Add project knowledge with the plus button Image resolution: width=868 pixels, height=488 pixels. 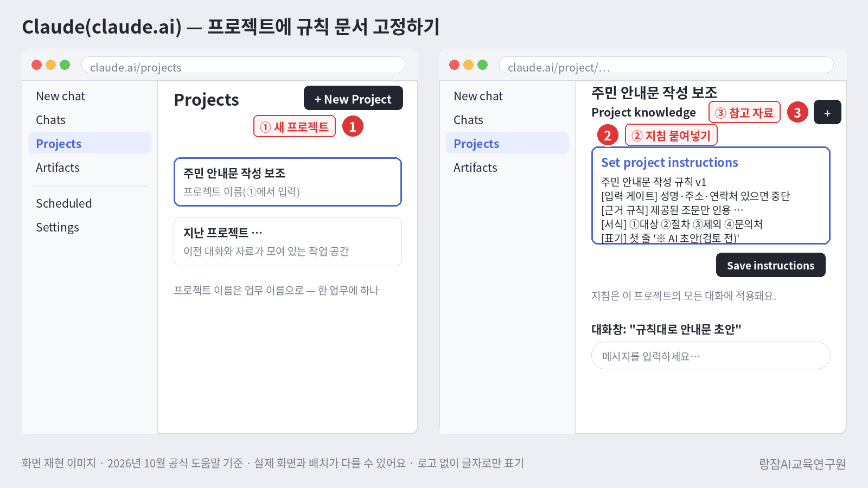pyautogui.click(x=827, y=112)
